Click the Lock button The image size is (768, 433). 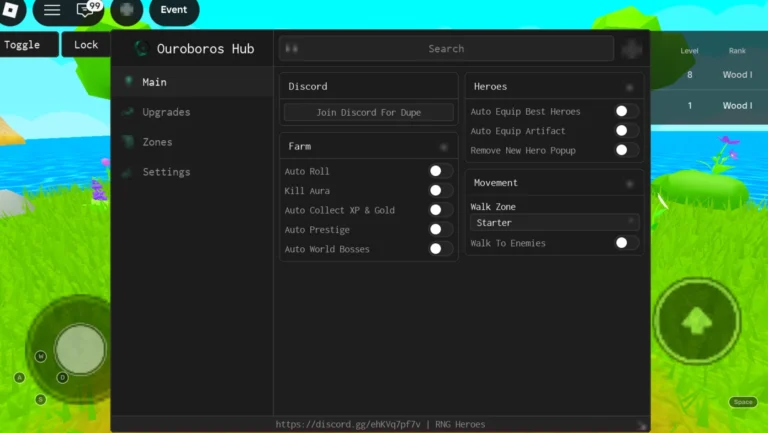[86, 45]
